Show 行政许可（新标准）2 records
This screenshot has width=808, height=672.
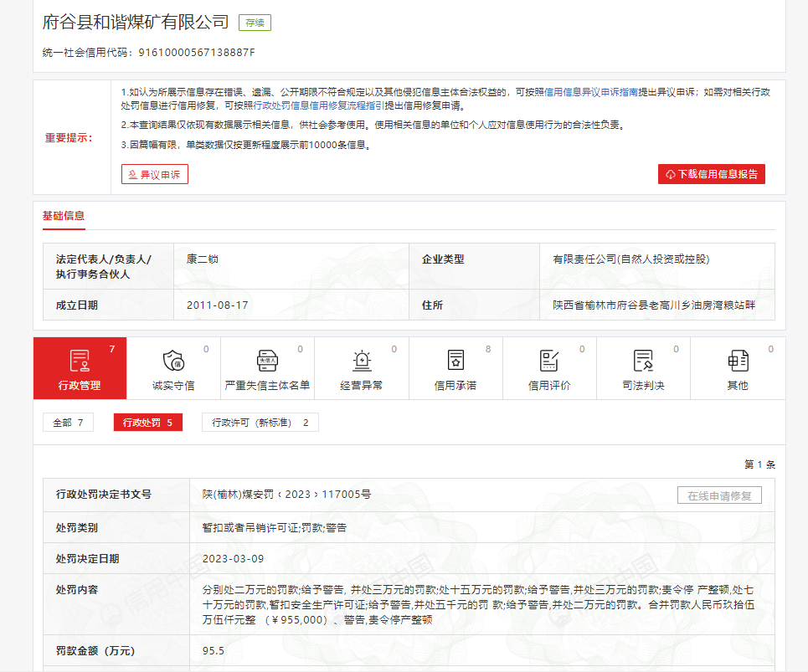pos(260,423)
